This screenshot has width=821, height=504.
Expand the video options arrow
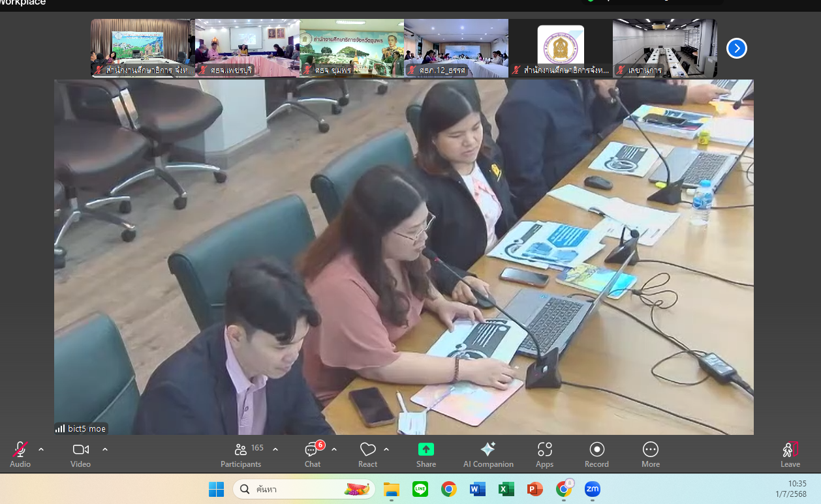(105, 449)
